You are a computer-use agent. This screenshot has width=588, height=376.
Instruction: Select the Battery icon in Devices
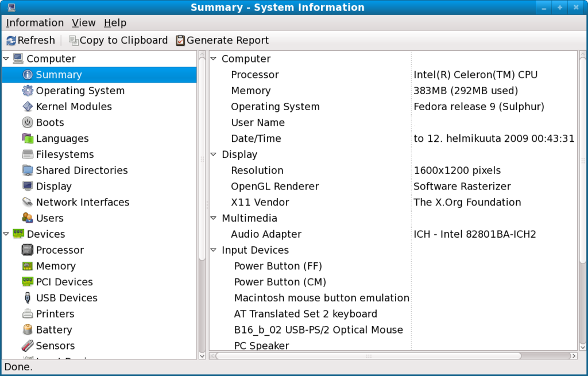pyautogui.click(x=28, y=330)
